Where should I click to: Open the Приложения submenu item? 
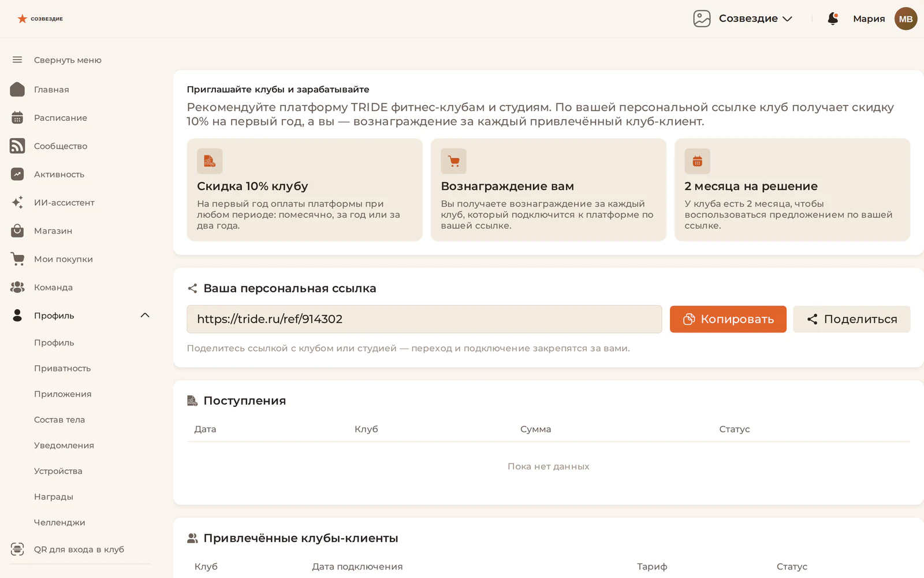pos(62,394)
